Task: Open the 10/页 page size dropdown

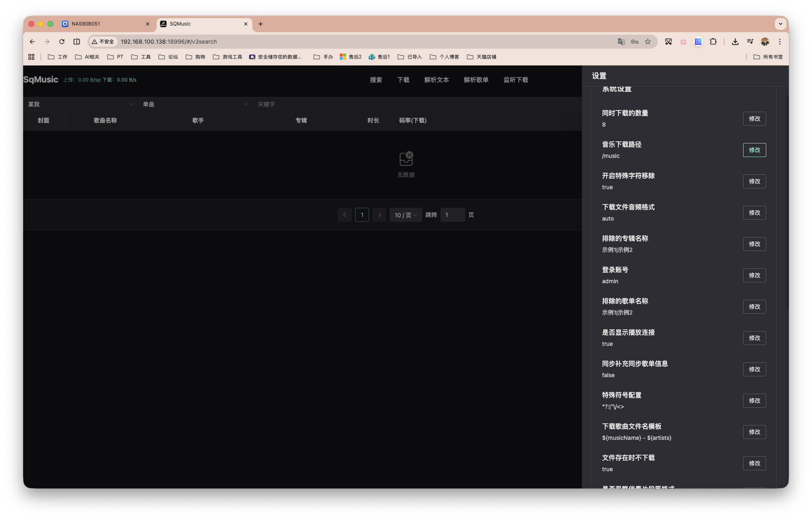Action: pos(405,215)
